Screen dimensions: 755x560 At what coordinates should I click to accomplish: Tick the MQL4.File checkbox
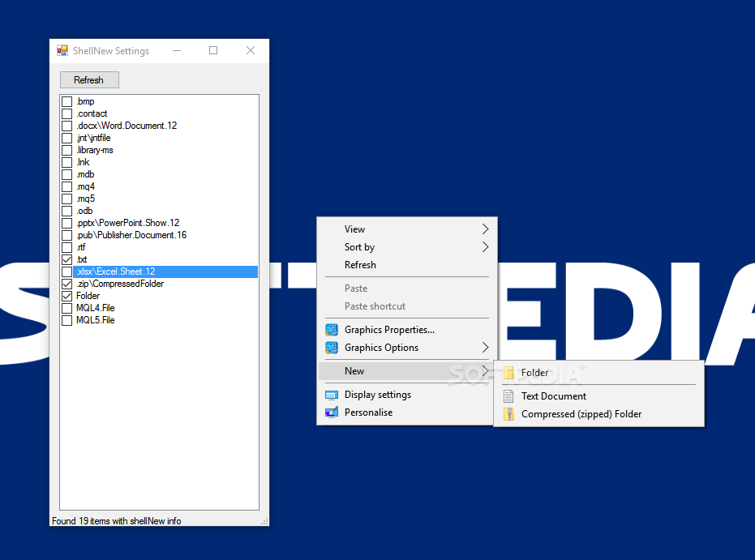click(67, 309)
